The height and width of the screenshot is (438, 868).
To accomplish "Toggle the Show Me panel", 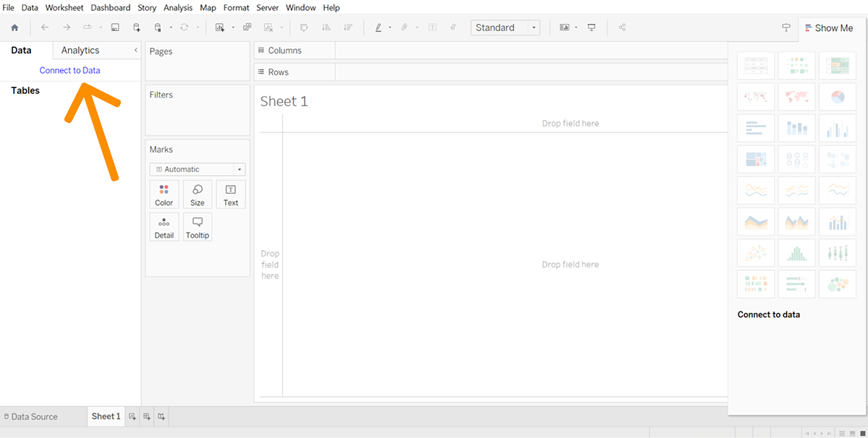I will point(828,28).
